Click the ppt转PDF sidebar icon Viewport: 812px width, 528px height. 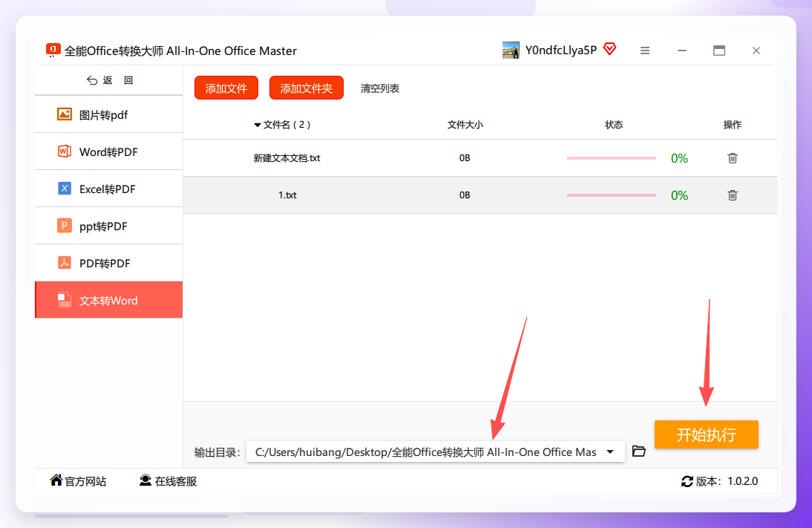(65, 226)
